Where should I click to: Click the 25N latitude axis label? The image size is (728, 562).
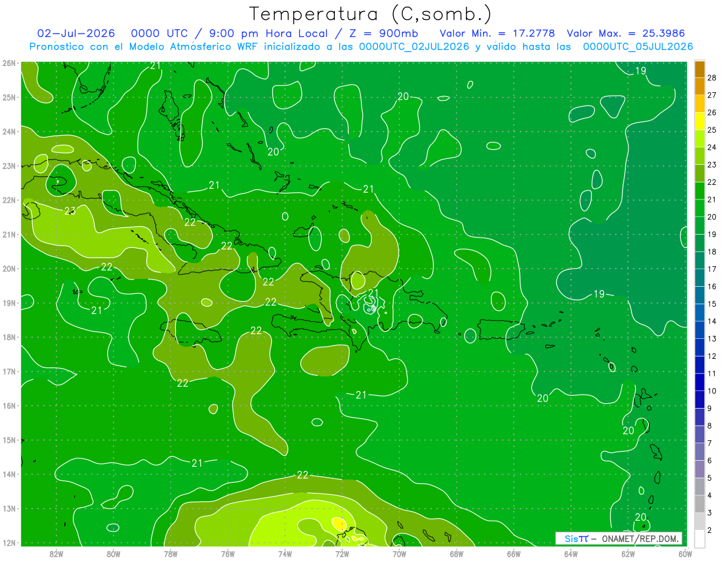click(x=8, y=97)
